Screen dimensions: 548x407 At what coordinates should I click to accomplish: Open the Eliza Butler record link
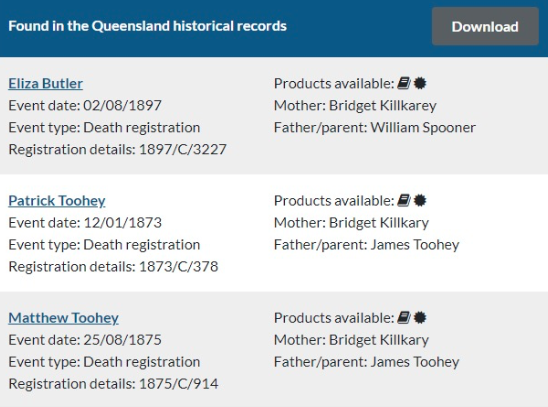pos(45,83)
